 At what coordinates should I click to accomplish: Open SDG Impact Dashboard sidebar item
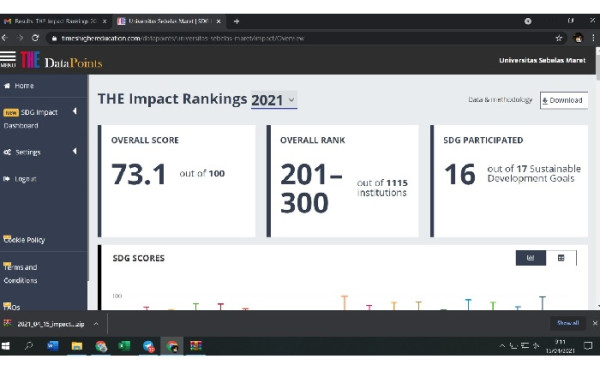(x=31, y=119)
